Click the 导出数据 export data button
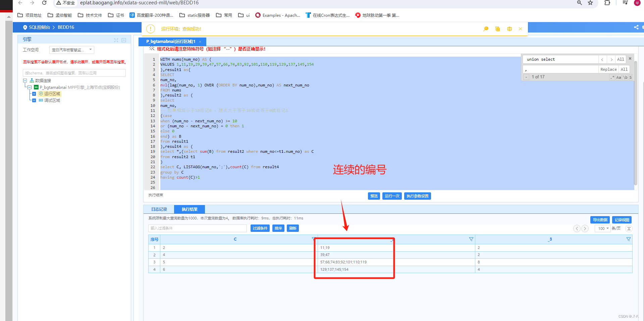 click(600, 220)
